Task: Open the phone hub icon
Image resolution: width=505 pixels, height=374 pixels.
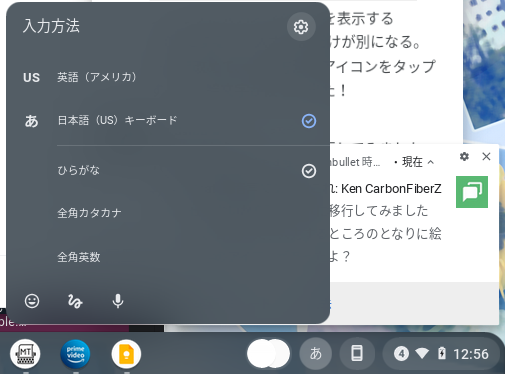Action: 357,353
